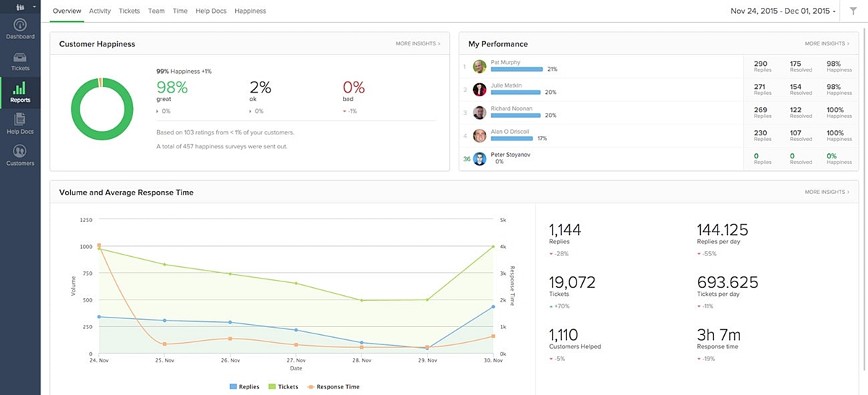Click the filter funnel icon
868x395 pixels.
coord(853,11)
